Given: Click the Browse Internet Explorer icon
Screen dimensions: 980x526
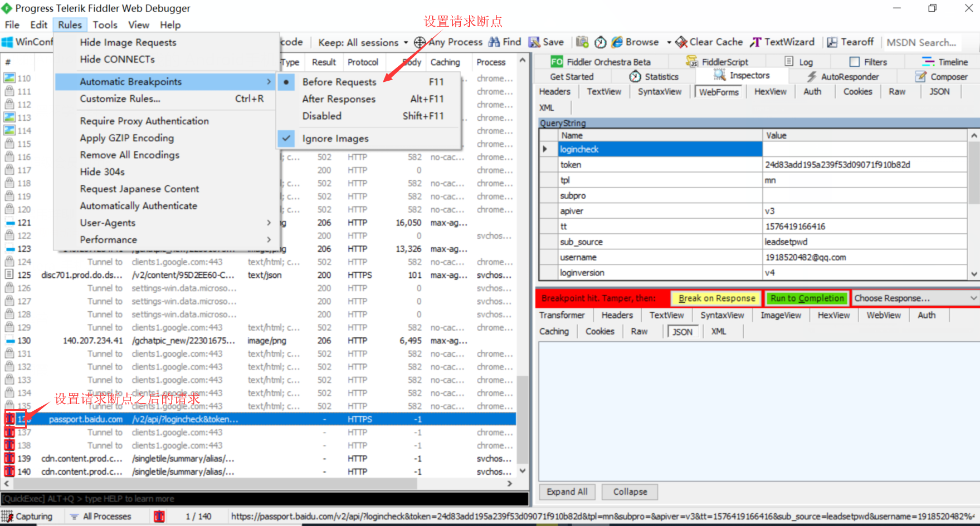Looking at the screenshot, I should (617, 42).
